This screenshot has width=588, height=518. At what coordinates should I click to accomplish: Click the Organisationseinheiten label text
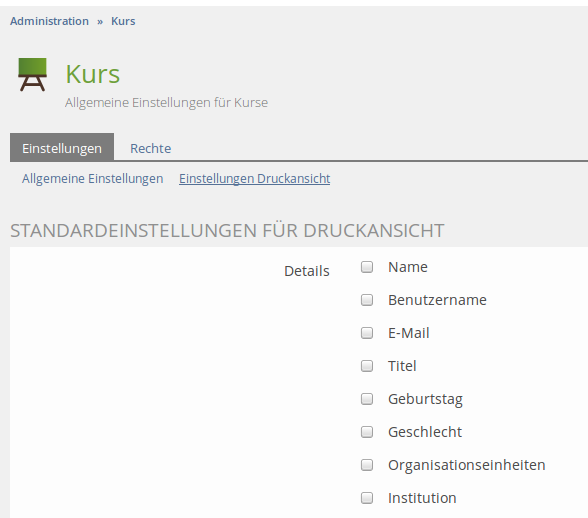pos(466,465)
